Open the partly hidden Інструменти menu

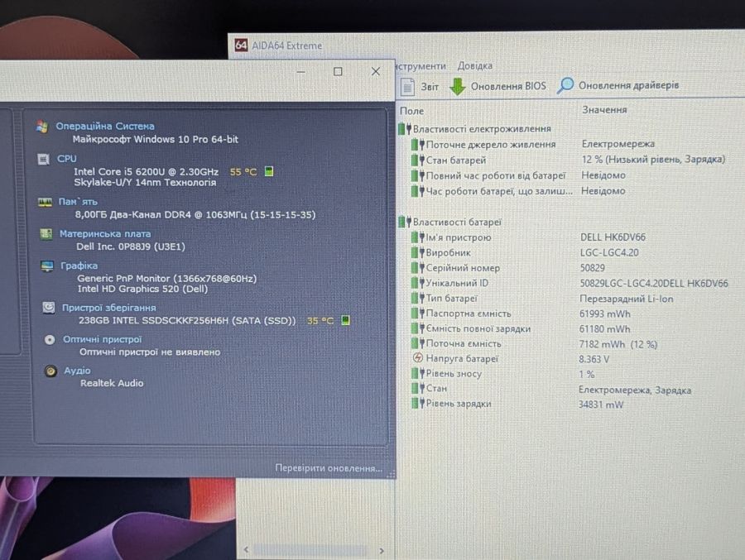[x=421, y=66]
